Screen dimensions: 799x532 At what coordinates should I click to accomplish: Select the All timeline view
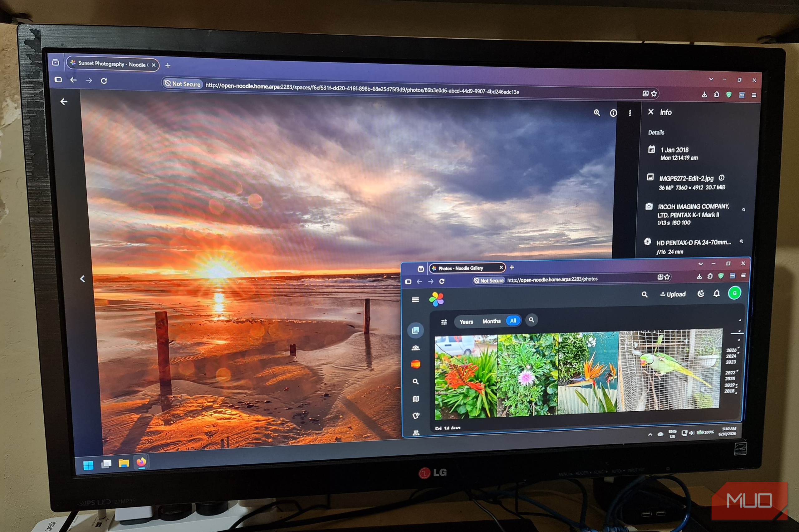tap(513, 321)
